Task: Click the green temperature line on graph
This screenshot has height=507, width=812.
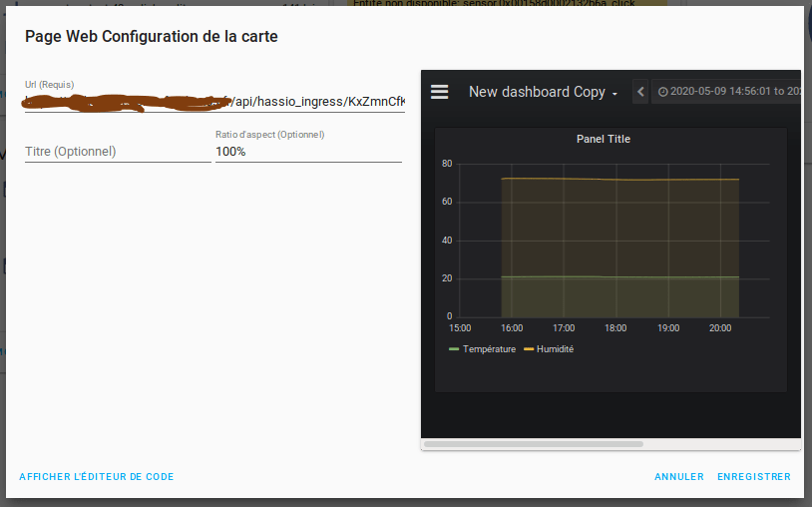Action: (618, 276)
